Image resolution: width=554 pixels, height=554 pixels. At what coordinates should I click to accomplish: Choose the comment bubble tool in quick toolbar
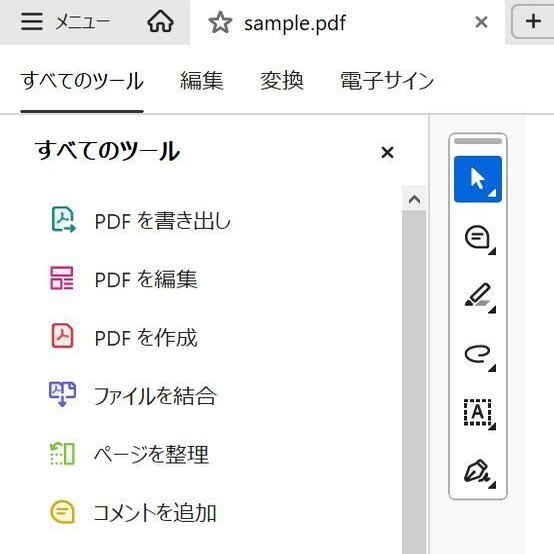[x=478, y=238]
